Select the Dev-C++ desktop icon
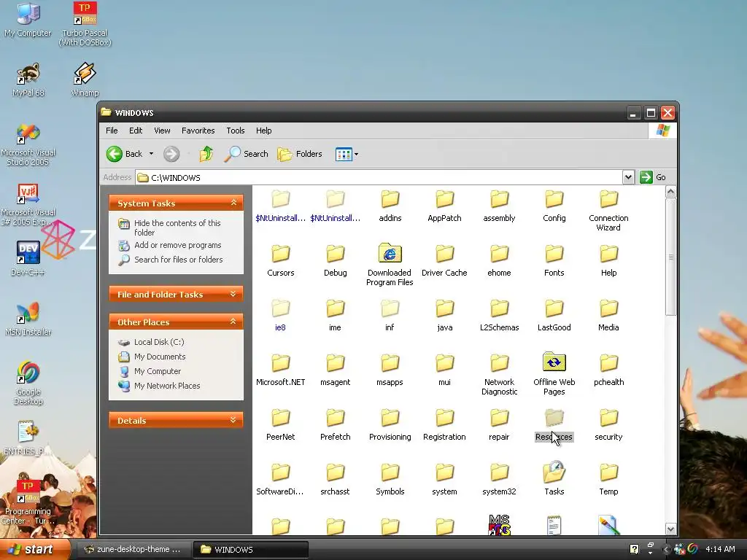This screenshot has width=747, height=560. (28, 259)
